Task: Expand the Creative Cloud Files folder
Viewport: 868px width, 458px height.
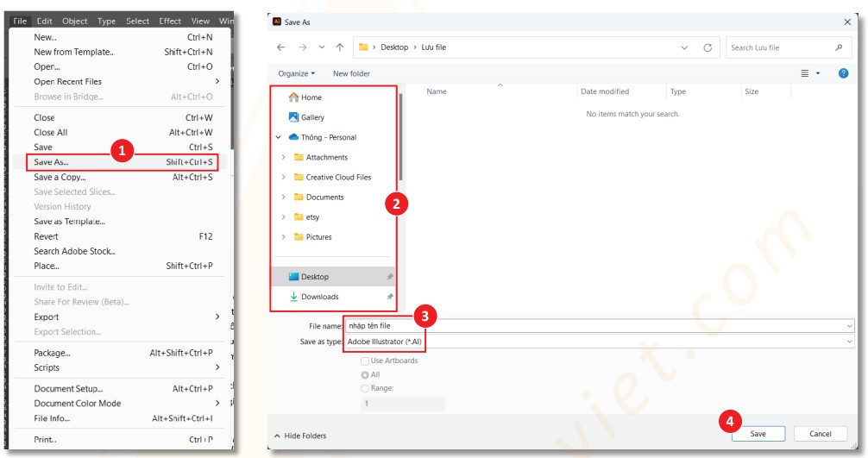Action: [283, 177]
